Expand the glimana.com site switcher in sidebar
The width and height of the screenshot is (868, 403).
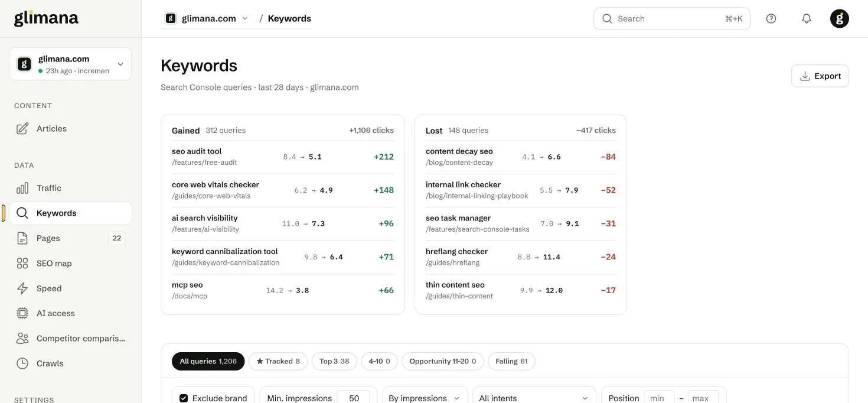(x=70, y=64)
